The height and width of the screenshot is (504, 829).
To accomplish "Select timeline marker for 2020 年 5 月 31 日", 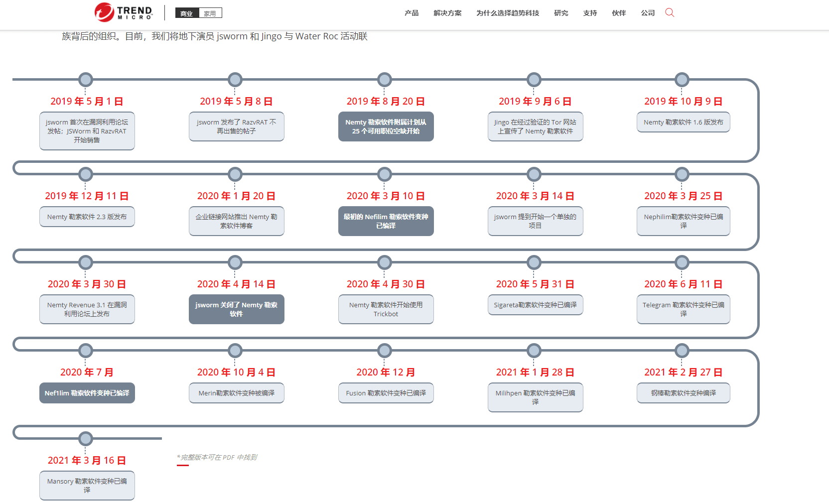I will pyautogui.click(x=534, y=262).
